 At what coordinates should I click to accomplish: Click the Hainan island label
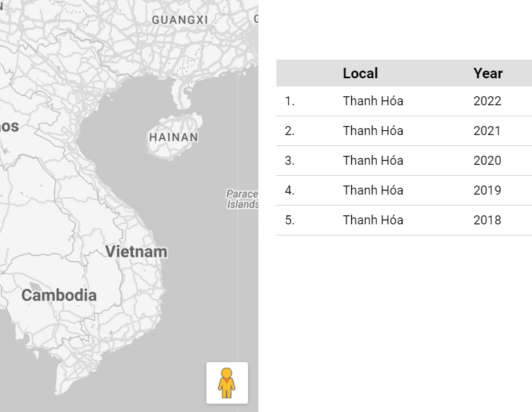pos(173,137)
